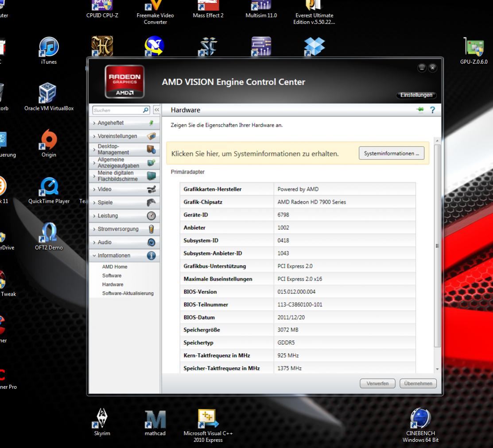Expand the Voreinstellungen section
Screen dimensions: 493x448
click(x=124, y=136)
